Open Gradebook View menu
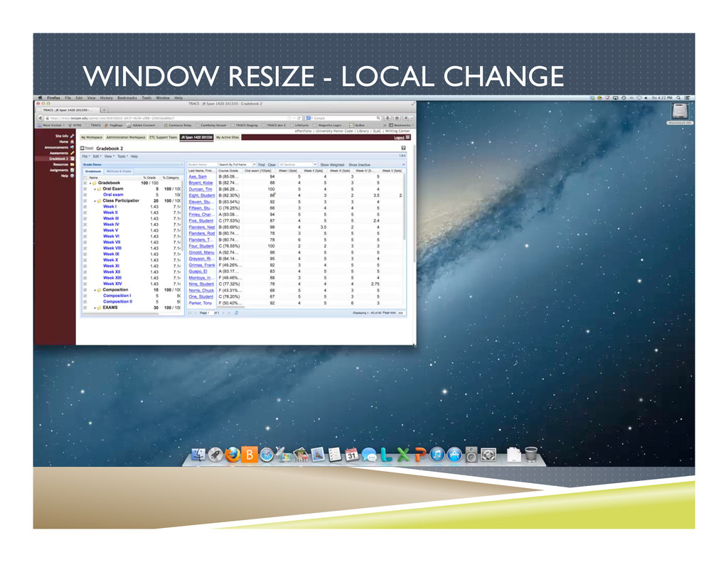This screenshot has width=728, height=562. (x=109, y=156)
